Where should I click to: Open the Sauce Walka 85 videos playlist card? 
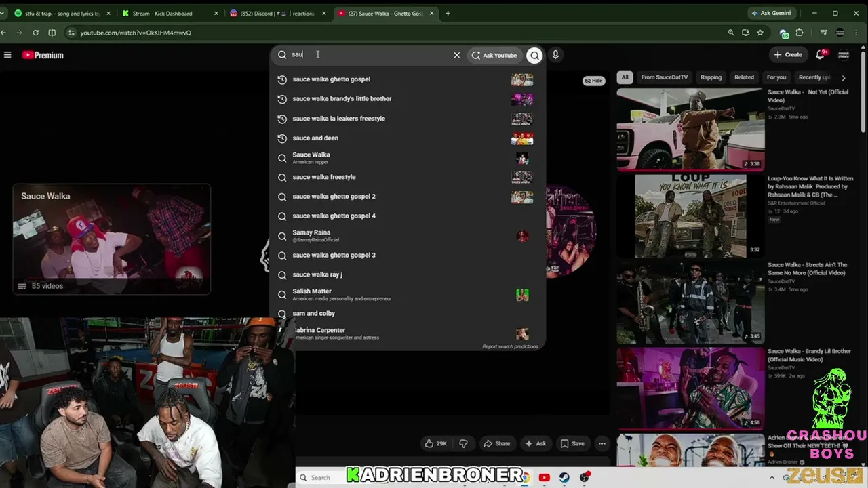pos(112,239)
